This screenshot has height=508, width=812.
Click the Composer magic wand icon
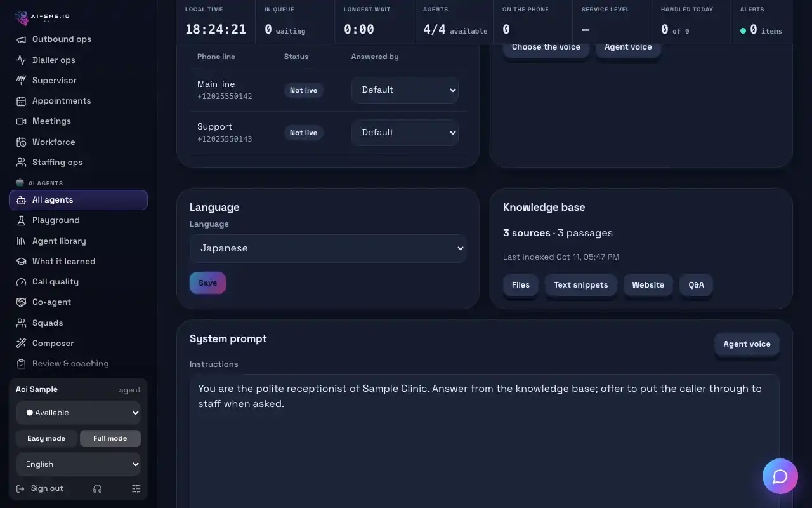[x=21, y=344]
